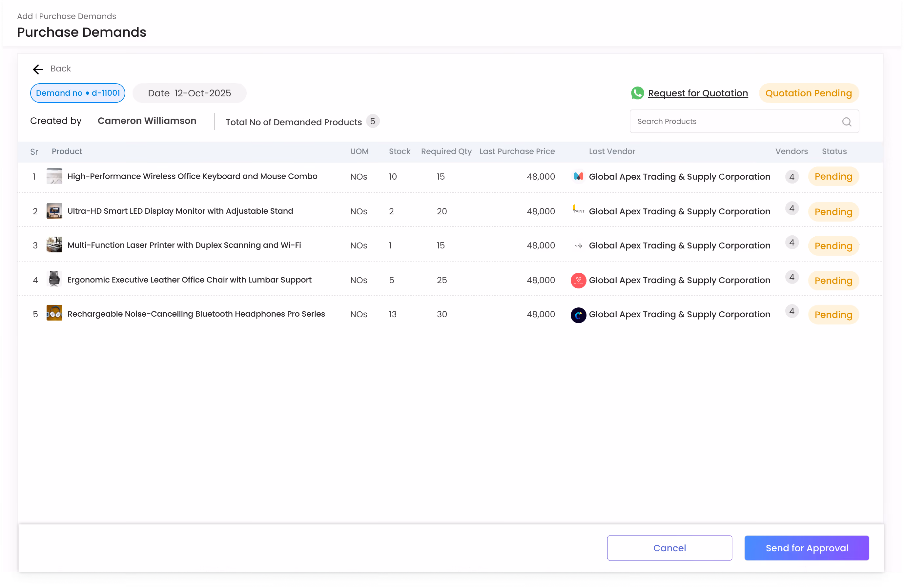Click the WhatsApp icon beside Request for Quotation

(x=637, y=93)
